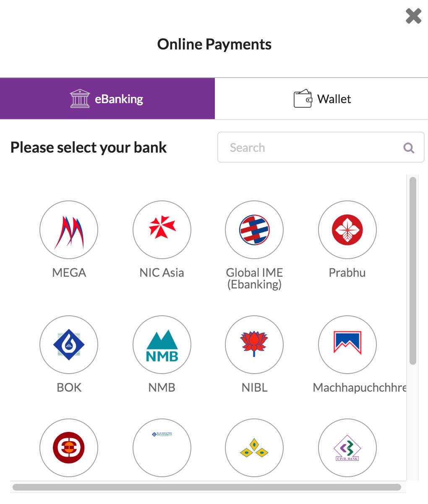Select the Civil Bank logo
Viewport: 428px width, 504px height.
tap(347, 448)
